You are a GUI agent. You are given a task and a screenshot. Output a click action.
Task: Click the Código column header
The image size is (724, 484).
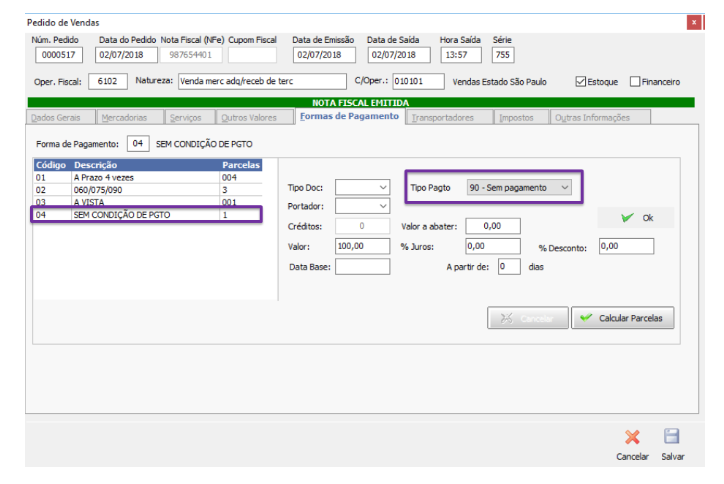[x=52, y=165]
